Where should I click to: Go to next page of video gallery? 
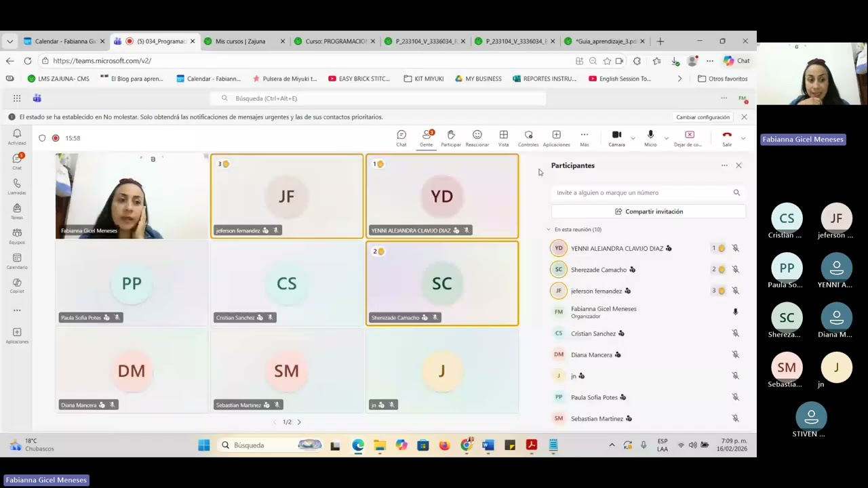(299, 422)
